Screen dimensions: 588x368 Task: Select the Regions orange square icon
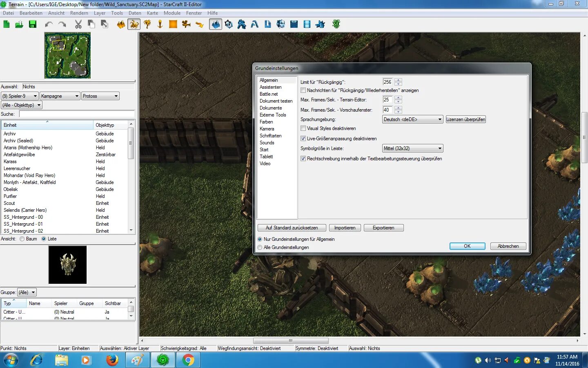click(173, 25)
